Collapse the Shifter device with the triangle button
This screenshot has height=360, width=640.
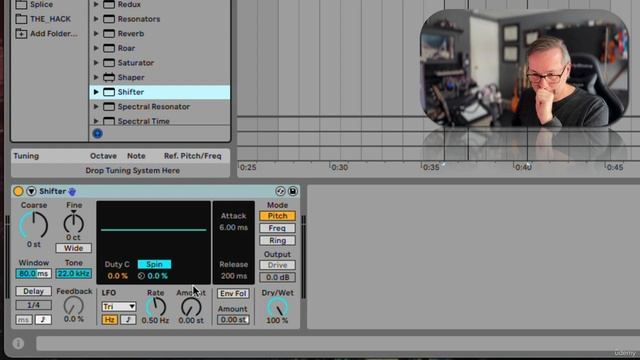[31, 191]
